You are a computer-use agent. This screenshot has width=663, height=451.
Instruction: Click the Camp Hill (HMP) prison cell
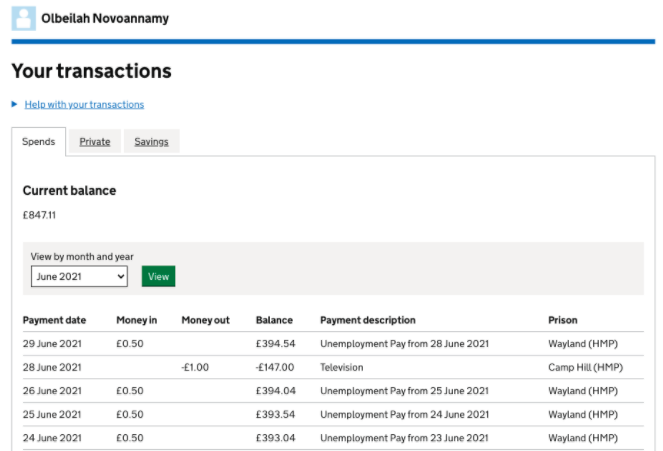click(585, 367)
